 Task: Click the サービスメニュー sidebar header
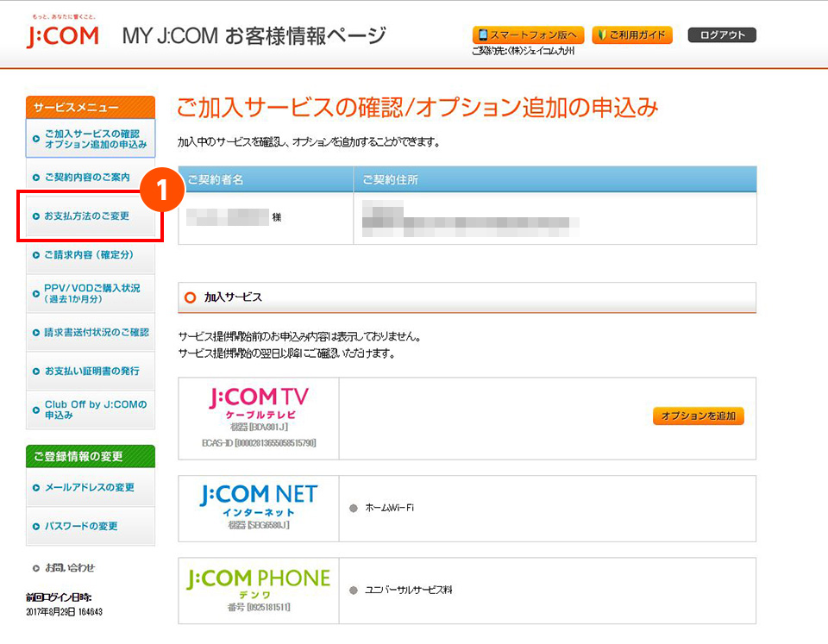(91, 107)
